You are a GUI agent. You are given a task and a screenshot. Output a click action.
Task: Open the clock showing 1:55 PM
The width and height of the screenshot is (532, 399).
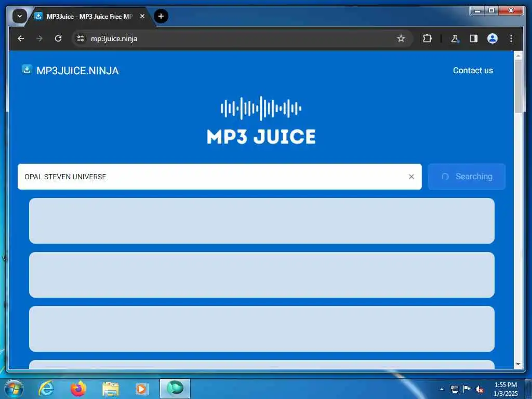pos(506,389)
